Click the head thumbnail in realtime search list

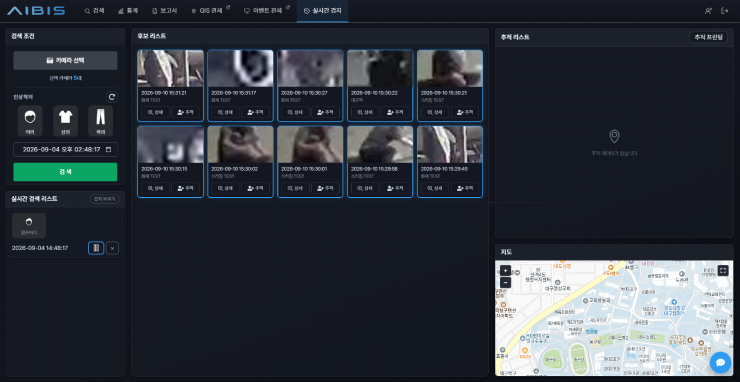[29, 225]
